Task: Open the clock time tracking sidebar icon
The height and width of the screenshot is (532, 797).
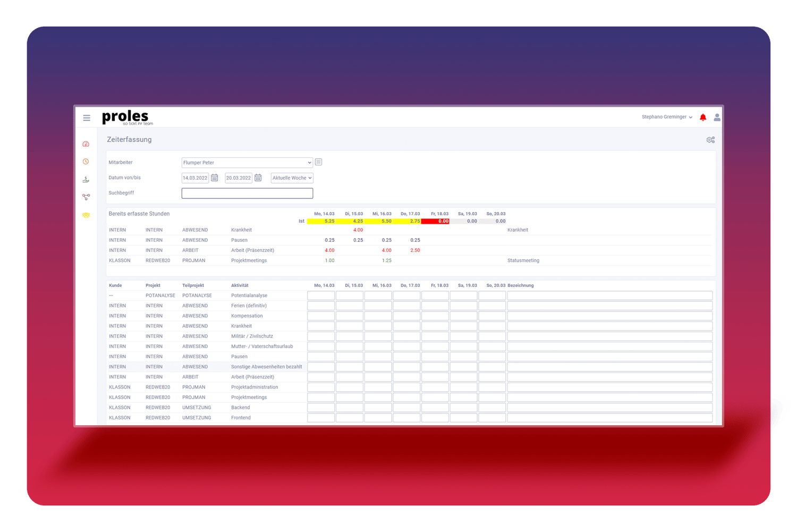Action: click(x=86, y=162)
